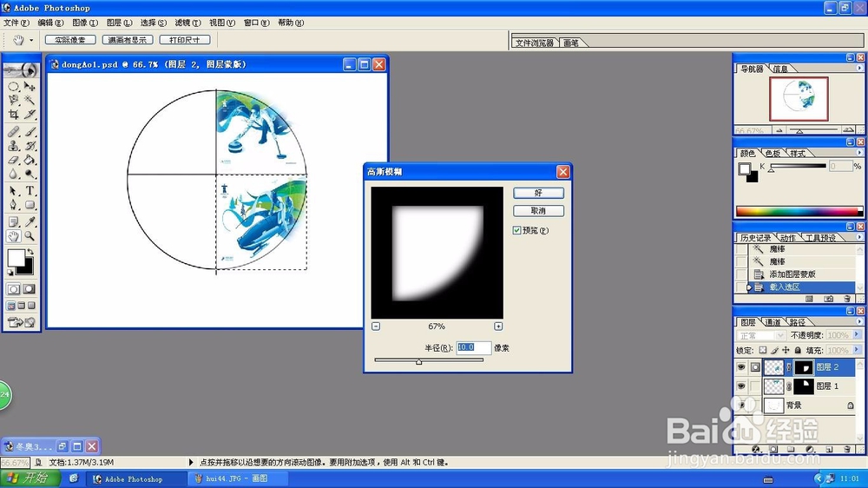Open the 选择 menu

(x=154, y=23)
